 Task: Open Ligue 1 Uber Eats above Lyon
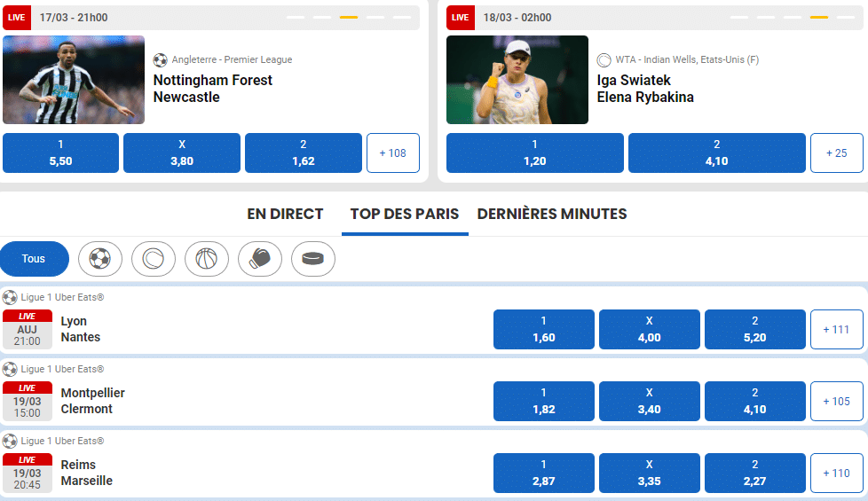(x=62, y=298)
